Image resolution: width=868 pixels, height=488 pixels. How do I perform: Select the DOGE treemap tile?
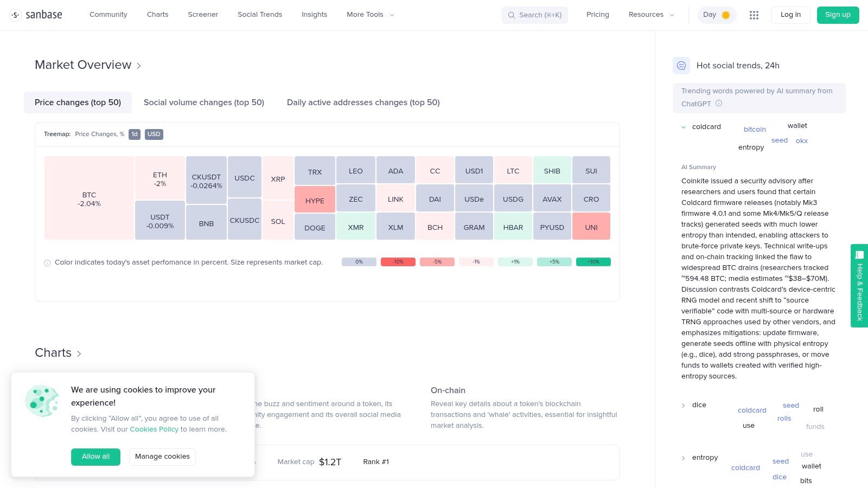315,227
